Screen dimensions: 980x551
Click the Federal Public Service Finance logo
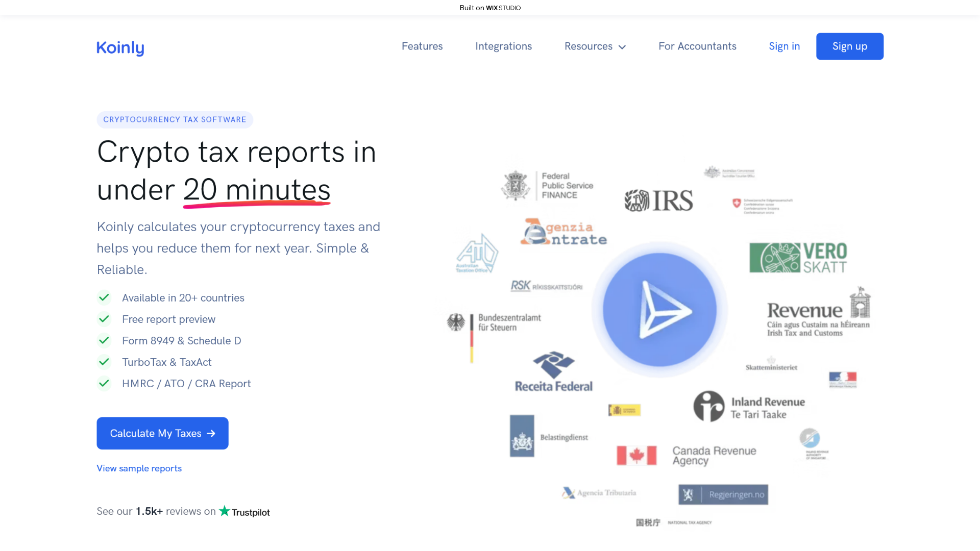[547, 185]
